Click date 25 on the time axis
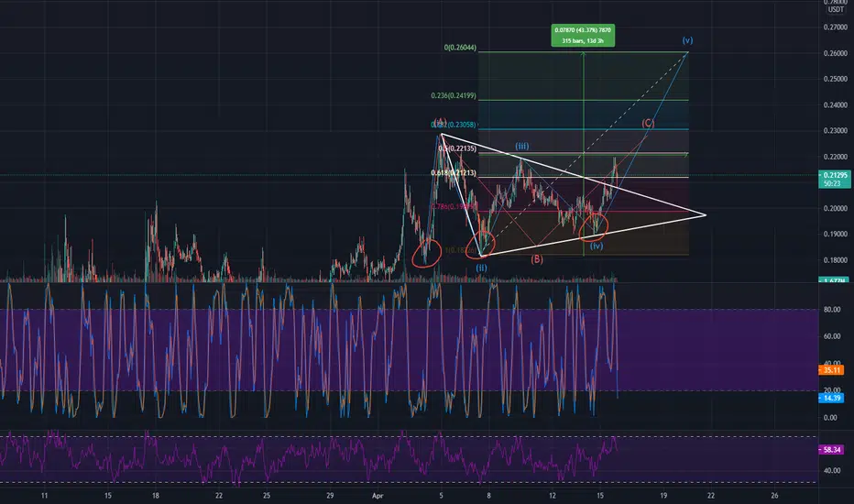Image resolution: width=854 pixels, height=504 pixels. pos(267,496)
